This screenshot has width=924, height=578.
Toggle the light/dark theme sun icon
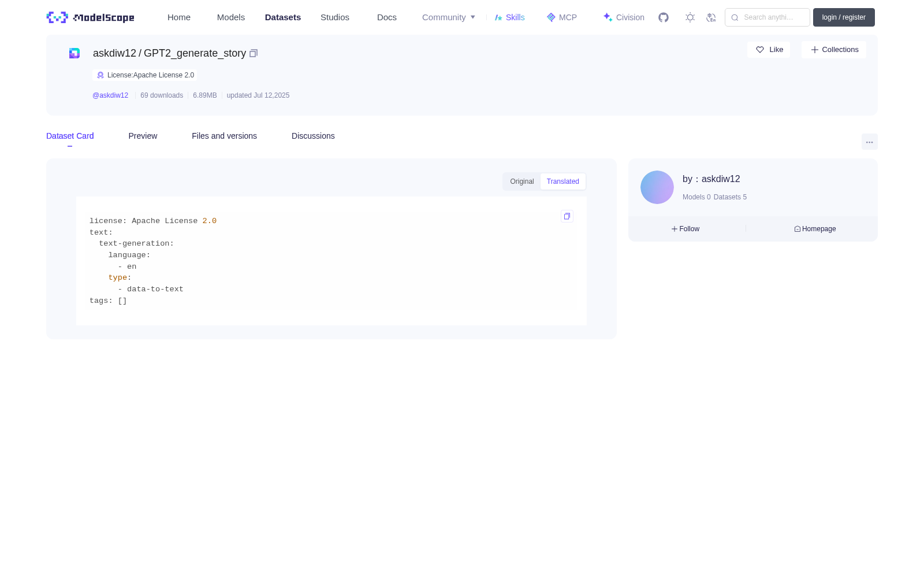tap(690, 17)
